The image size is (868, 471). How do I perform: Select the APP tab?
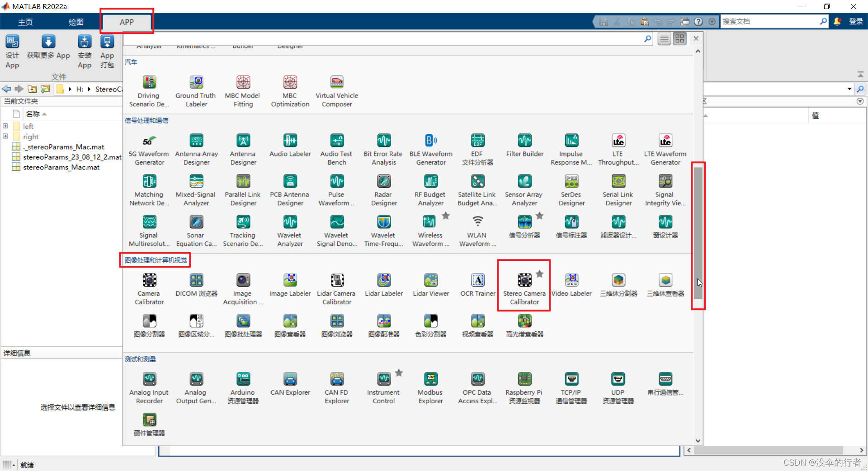[x=127, y=22]
